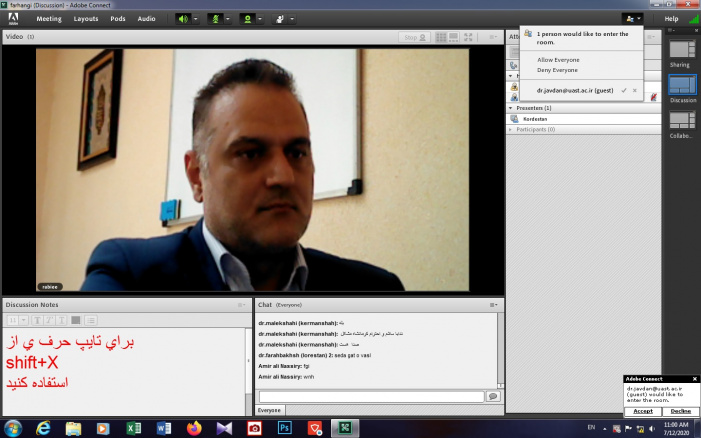
Task: Click the chat message input field
Action: (x=370, y=396)
